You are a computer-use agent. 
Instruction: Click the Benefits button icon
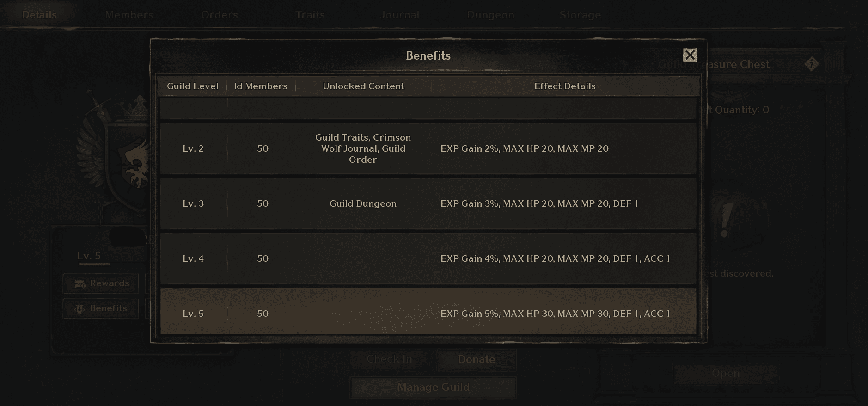pyautogui.click(x=80, y=309)
